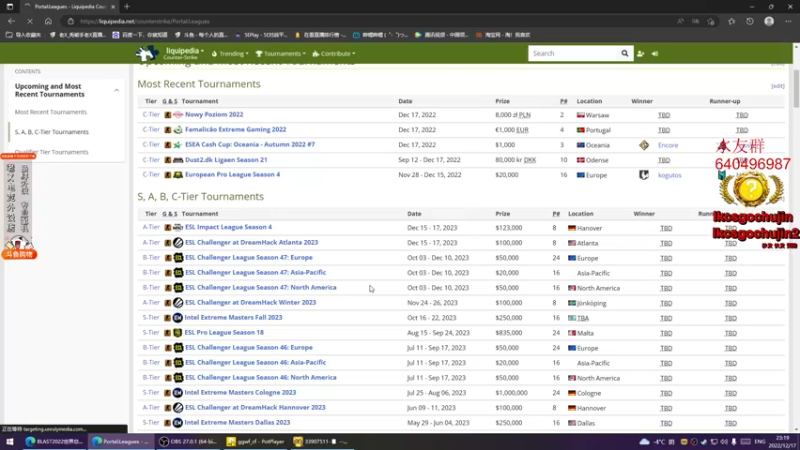800x450 pixels.
Task: Stop page loading with the X button
Action: point(30,21)
